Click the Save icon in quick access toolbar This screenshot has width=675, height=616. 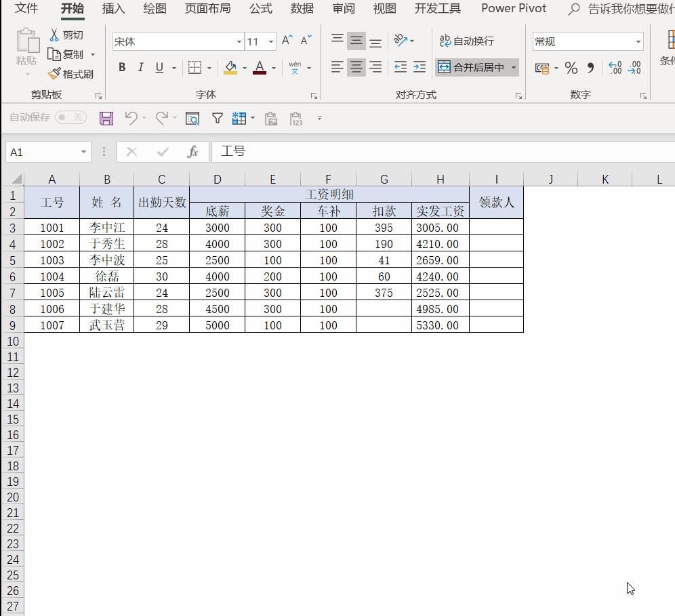click(x=106, y=119)
